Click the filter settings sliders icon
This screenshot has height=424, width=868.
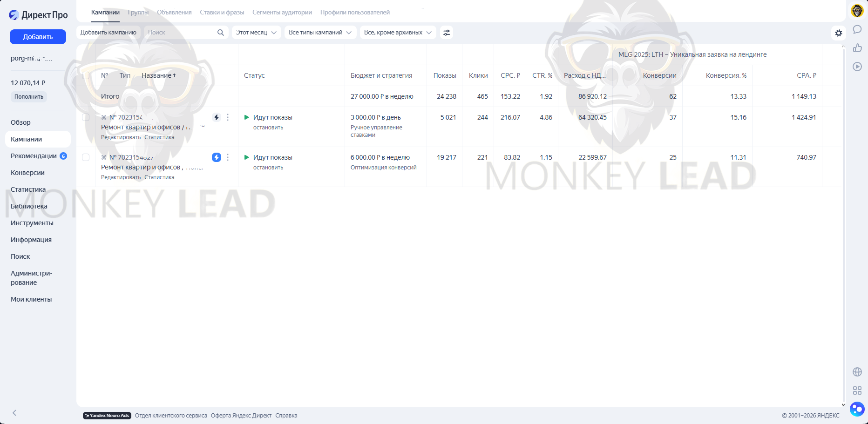[447, 33]
